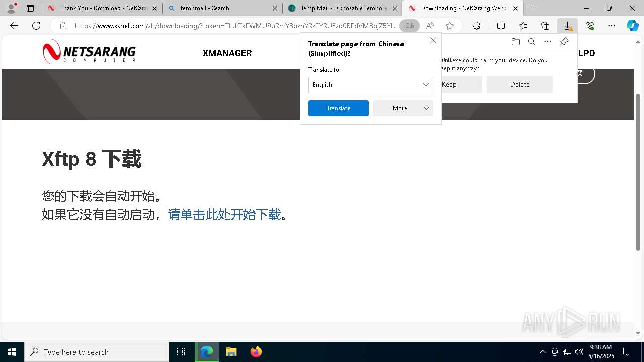Image resolution: width=644 pixels, height=362 pixels.
Task: Open Microsoft Edge from taskbar
Action: point(207,352)
